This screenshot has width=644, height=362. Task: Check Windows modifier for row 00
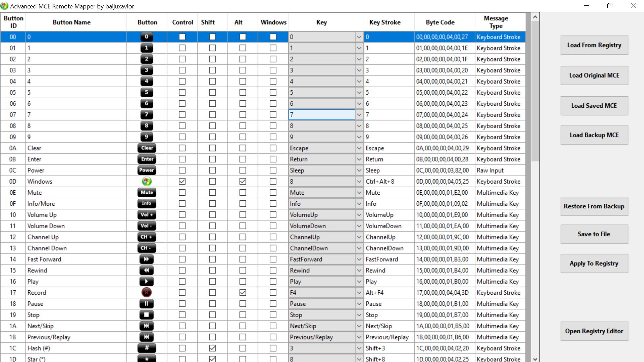(x=273, y=37)
